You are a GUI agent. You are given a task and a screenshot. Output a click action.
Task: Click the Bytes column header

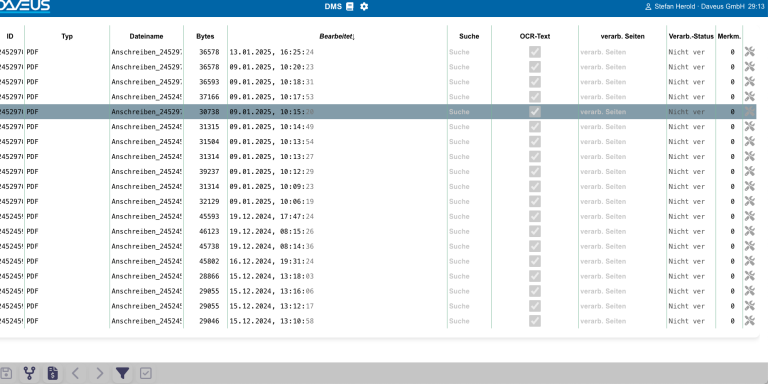click(x=205, y=36)
